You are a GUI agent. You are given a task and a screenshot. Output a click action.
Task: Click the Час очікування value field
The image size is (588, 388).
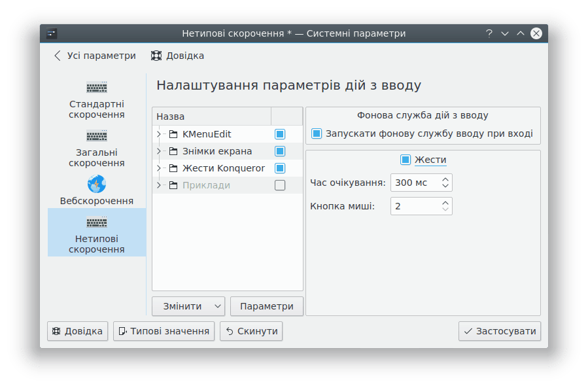coord(414,183)
